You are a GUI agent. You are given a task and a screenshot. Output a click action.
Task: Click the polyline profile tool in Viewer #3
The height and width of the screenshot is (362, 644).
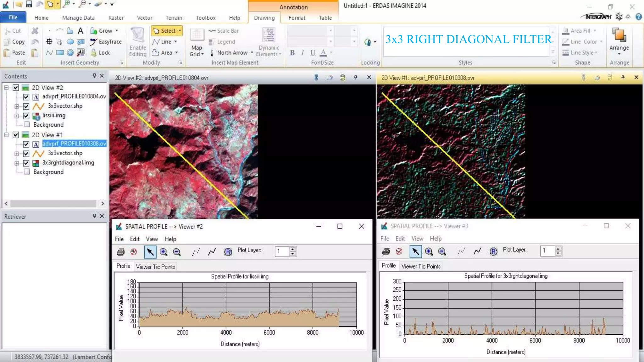coord(477,251)
